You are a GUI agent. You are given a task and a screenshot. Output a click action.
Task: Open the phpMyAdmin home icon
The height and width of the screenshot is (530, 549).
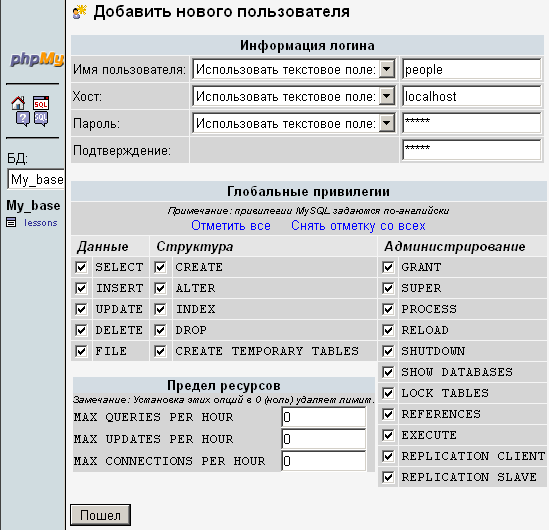click(x=18, y=103)
